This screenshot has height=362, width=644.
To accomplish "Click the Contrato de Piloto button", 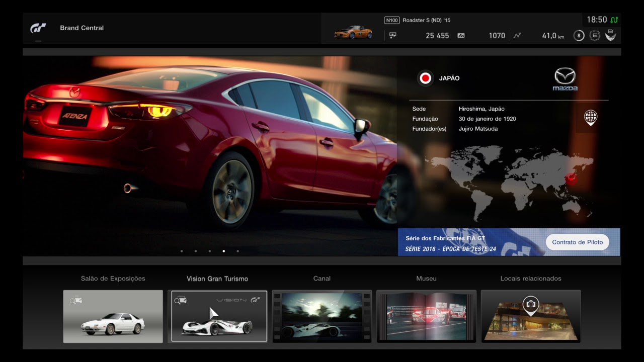I will tap(577, 242).
